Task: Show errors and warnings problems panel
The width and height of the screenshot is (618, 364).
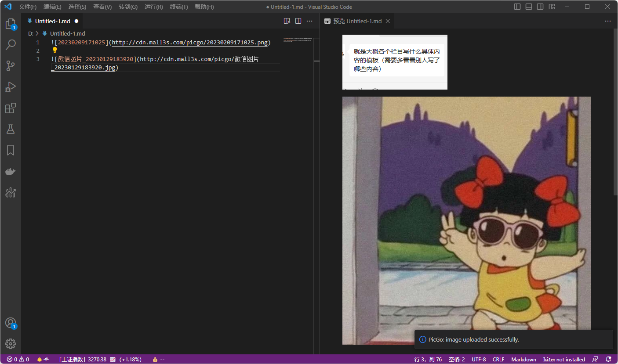Action: click(x=18, y=359)
